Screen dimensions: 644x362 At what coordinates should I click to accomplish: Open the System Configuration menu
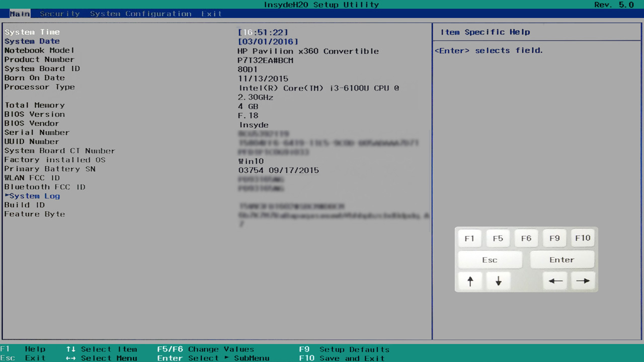coord(140,14)
